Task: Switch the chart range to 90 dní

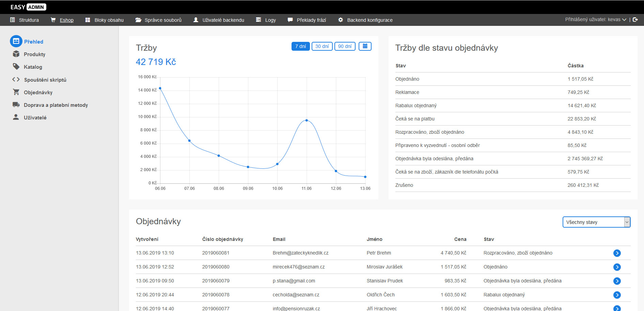Action: [345, 46]
